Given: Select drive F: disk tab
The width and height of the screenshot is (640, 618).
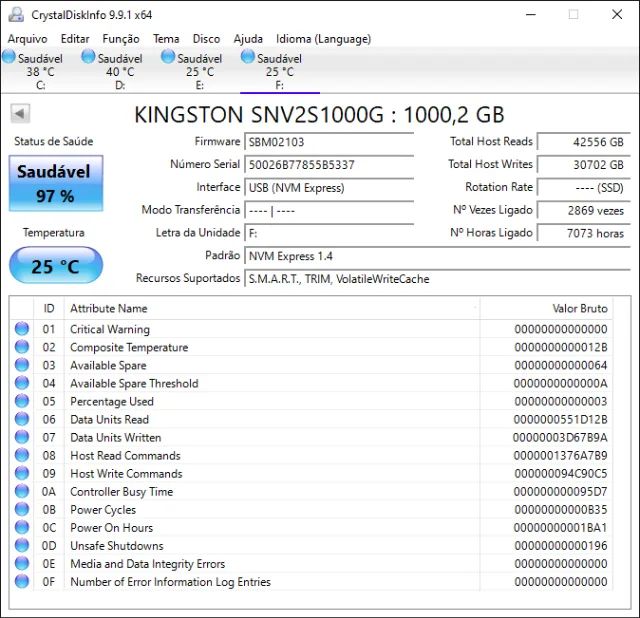Looking at the screenshot, I should (280, 71).
